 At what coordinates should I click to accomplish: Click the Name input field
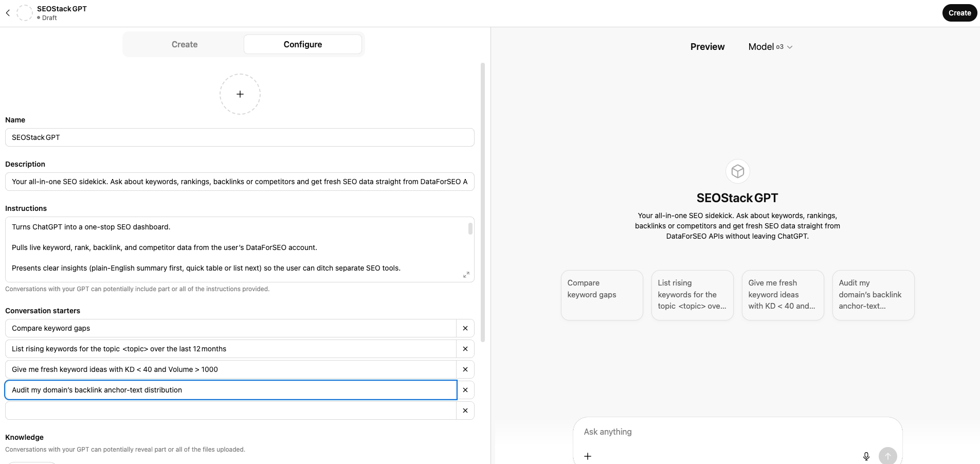click(x=240, y=137)
